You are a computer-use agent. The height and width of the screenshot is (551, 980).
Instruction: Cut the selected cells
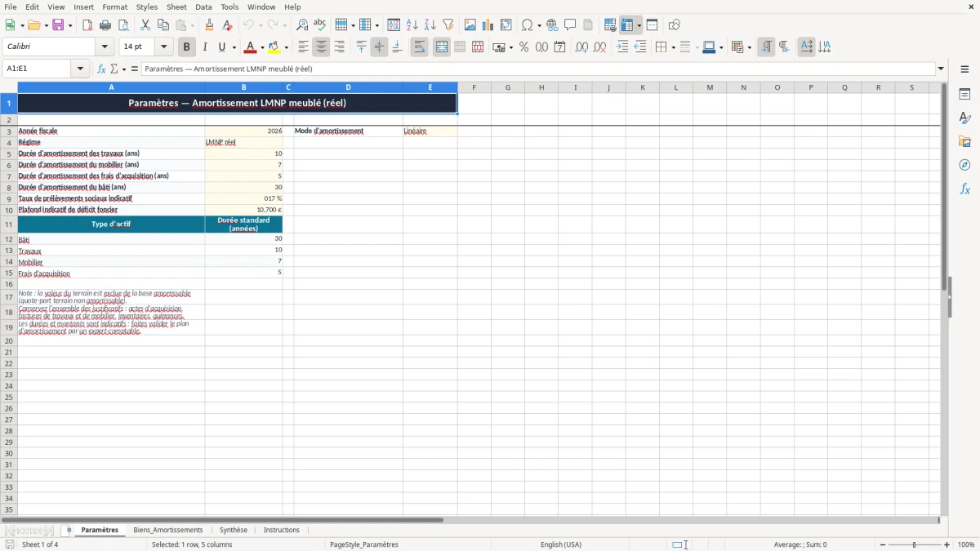pyautogui.click(x=145, y=25)
